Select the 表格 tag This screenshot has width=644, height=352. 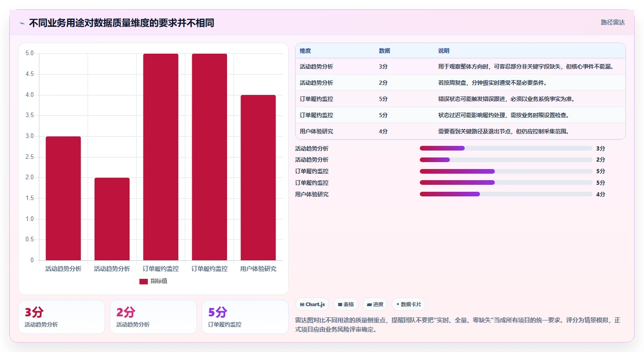tap(346, 304)
